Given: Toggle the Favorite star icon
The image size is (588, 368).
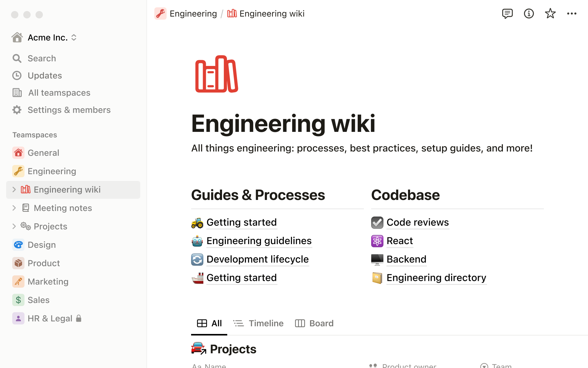Looking at the screenshot, I should click(x=550, y=13).
